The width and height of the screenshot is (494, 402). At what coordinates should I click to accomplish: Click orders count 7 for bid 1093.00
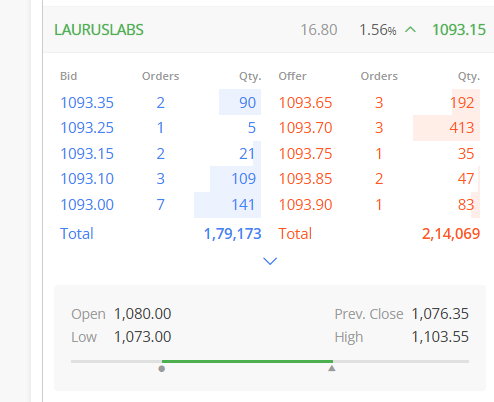(160, 205)
